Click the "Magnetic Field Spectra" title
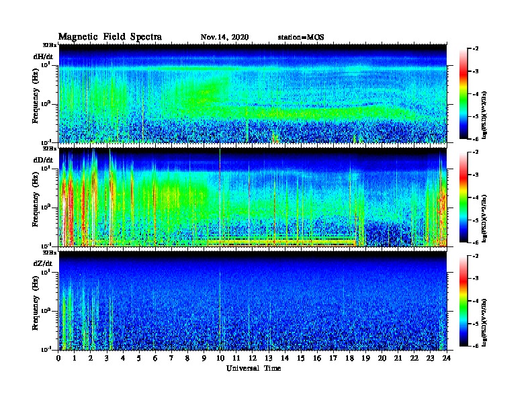This screenshot has height=411, width=532. pos(110,37)
